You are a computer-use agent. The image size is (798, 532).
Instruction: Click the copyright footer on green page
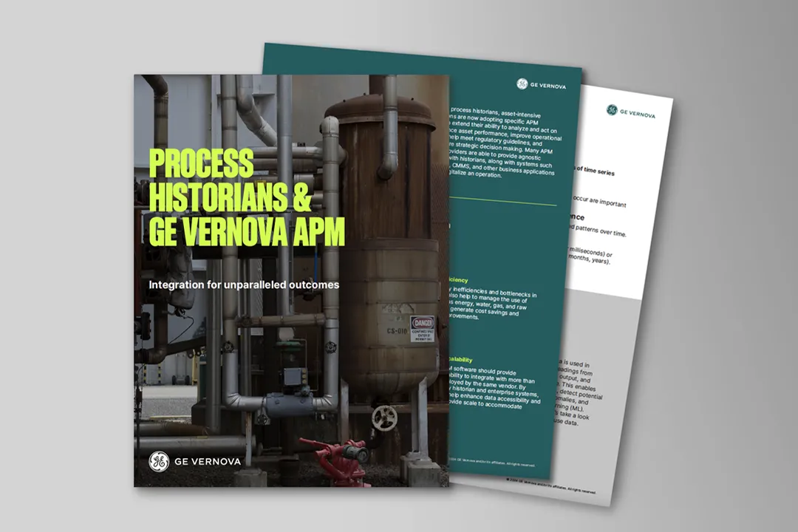[x=492, y=463]
